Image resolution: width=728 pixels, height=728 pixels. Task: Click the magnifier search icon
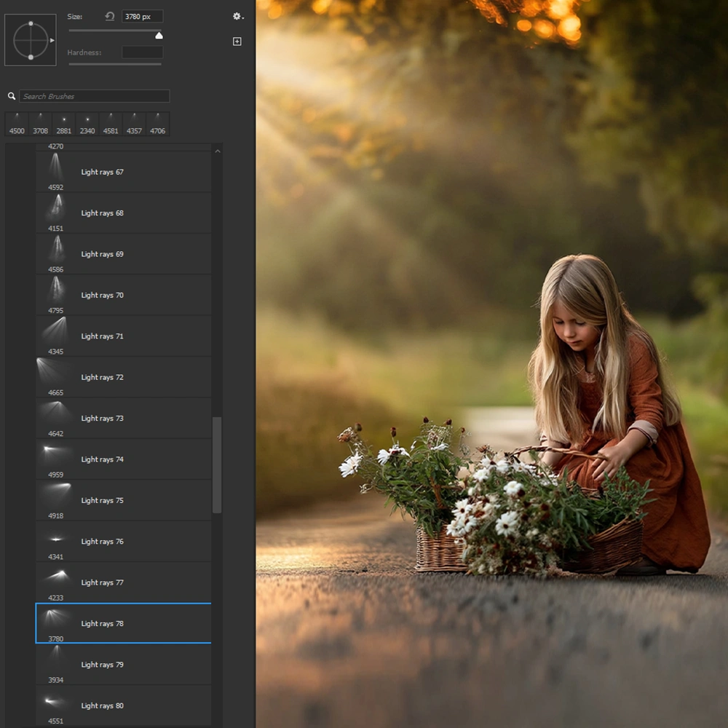click(12, 96)
